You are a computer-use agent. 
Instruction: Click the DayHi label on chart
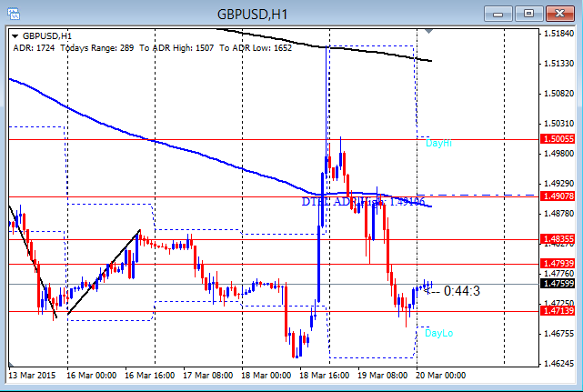tap(438, 143)
